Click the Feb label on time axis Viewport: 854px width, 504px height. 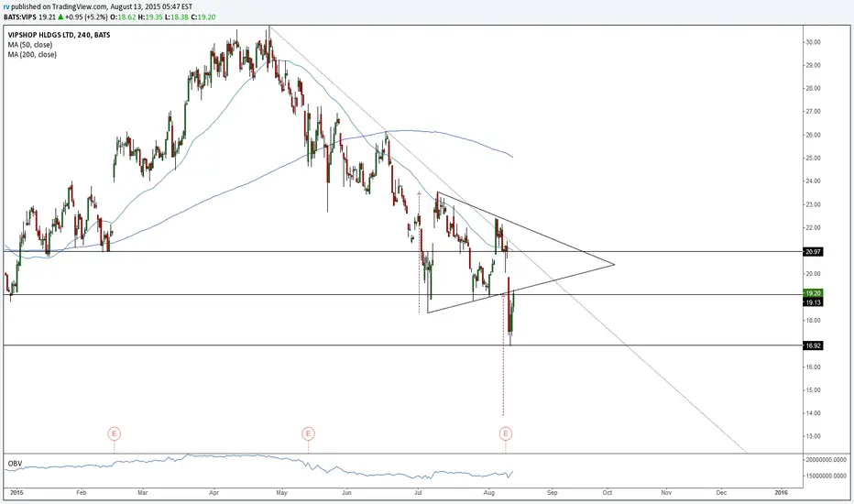point(82,493)
